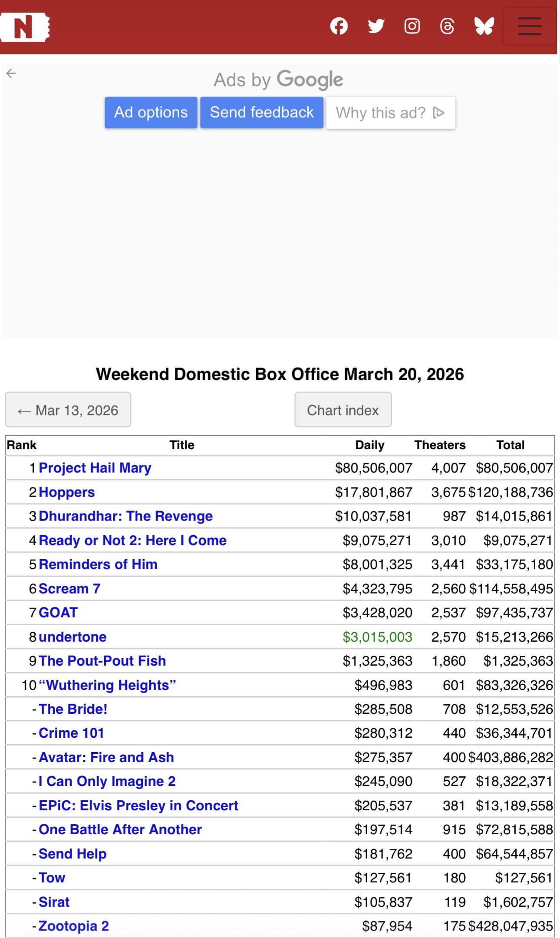Expand the hamburger navigation menu
The image size is (560, 938).
click(x=529, y=27)
